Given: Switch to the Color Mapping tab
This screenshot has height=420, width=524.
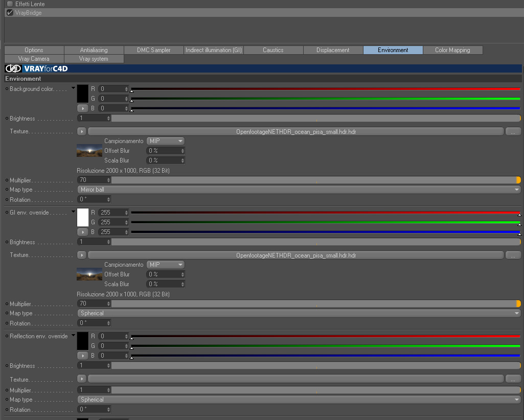Looking at the screenshot, I should pos(452,50).
